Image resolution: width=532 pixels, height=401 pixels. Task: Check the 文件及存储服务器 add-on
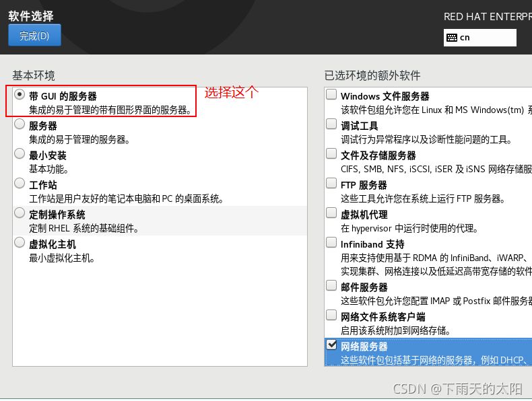coord(331,153)
